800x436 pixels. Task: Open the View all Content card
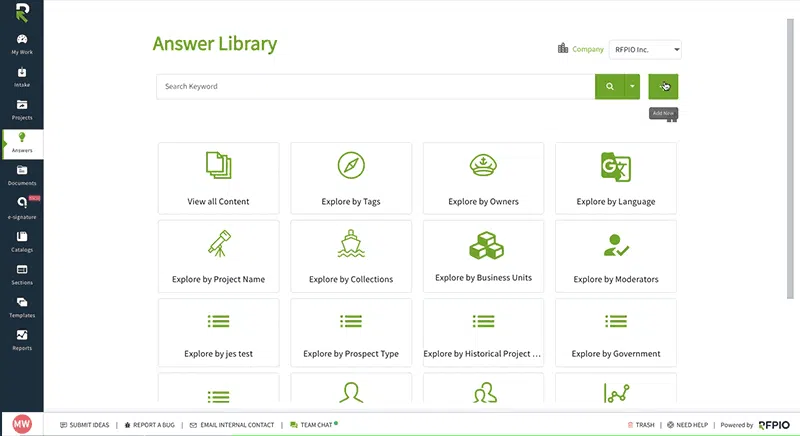pos(218,178)
